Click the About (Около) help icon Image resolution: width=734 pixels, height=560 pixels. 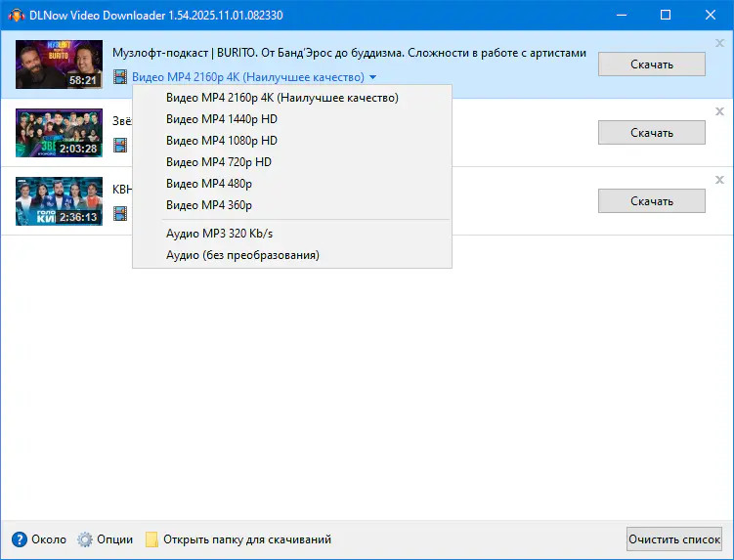(x=20, y=539)
